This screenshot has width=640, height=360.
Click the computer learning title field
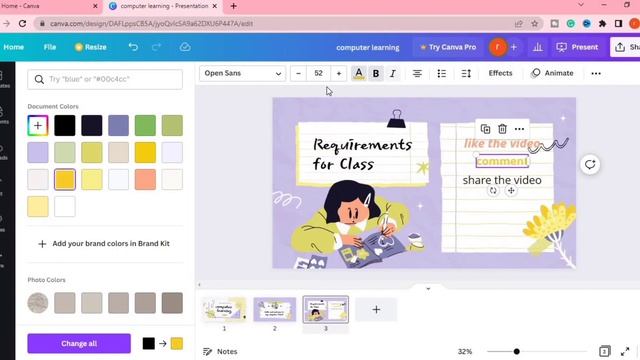tap(368, 47)
